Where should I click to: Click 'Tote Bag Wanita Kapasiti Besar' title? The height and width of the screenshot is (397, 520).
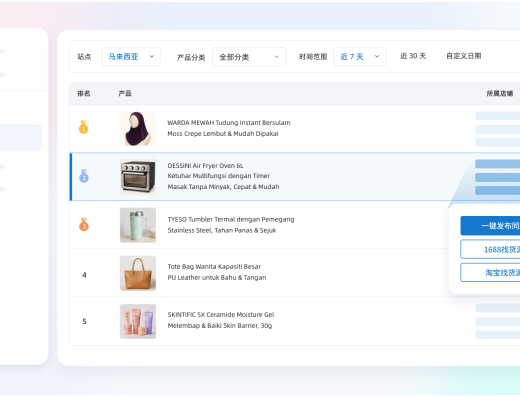pos(214,267)
